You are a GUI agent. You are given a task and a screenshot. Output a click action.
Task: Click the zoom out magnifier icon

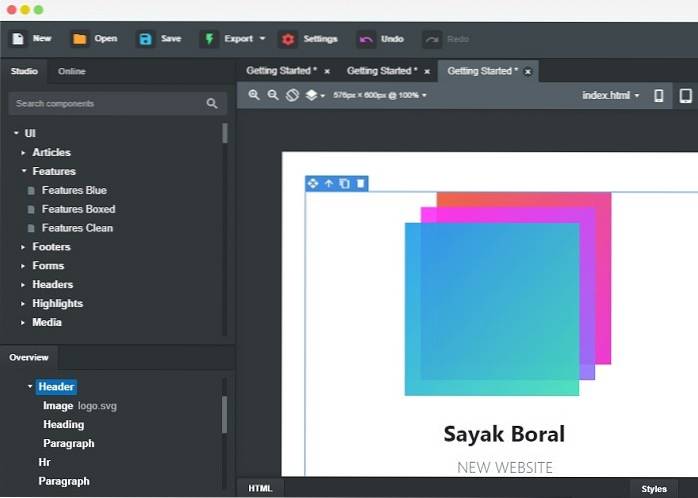pos(273,95)
